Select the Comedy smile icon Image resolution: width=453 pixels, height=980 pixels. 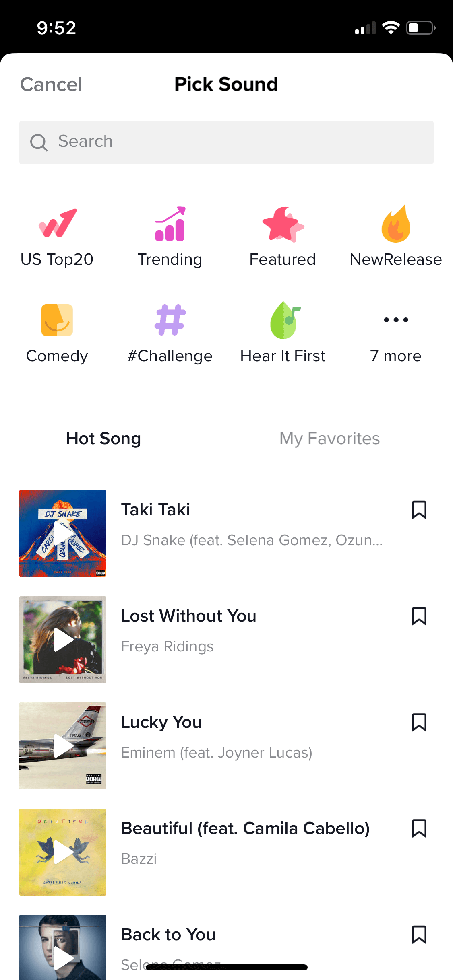[x=57, y=320]
